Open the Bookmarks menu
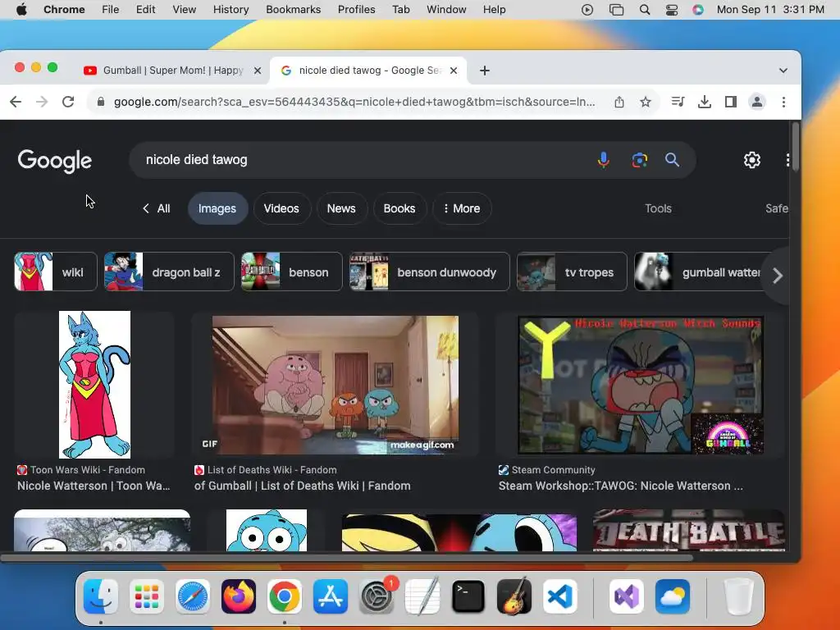The image size is (840, 630). [293, 10]
